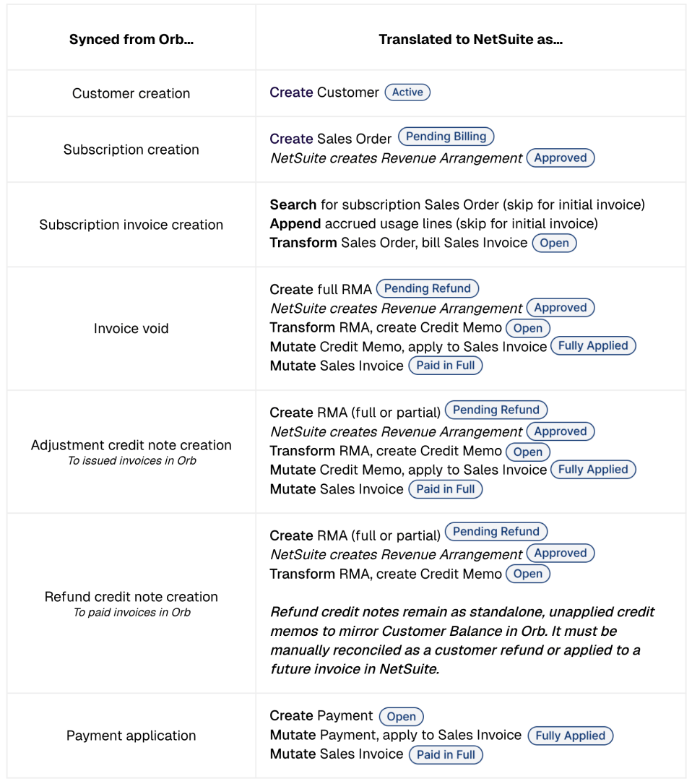Select Fully Applied badge in Adjustment credit note row
Image resolution: width=692 pixels, height=784 pixels.
pos(592,469)
